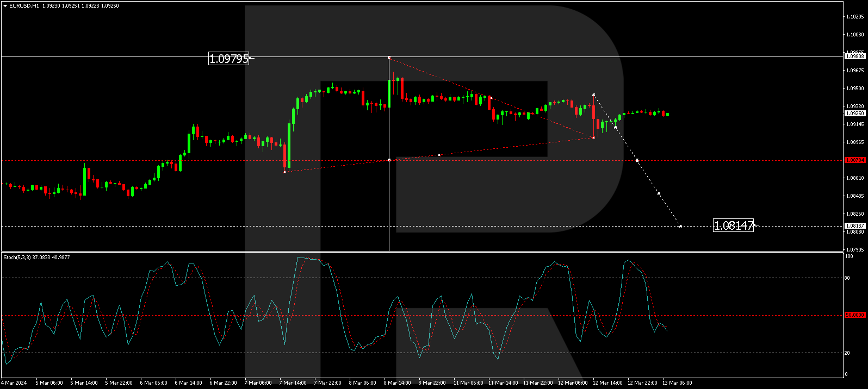Image resolution: width=868 pixels, height=389 pixels.
Task: Click the 1.10205 price scale label
Action: pyautogui.click(x=854, y=17)
